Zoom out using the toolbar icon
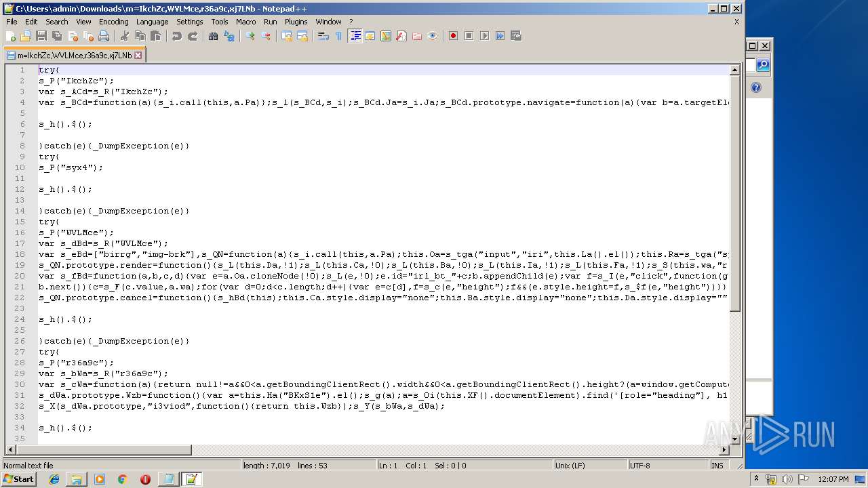 [266, 36]
